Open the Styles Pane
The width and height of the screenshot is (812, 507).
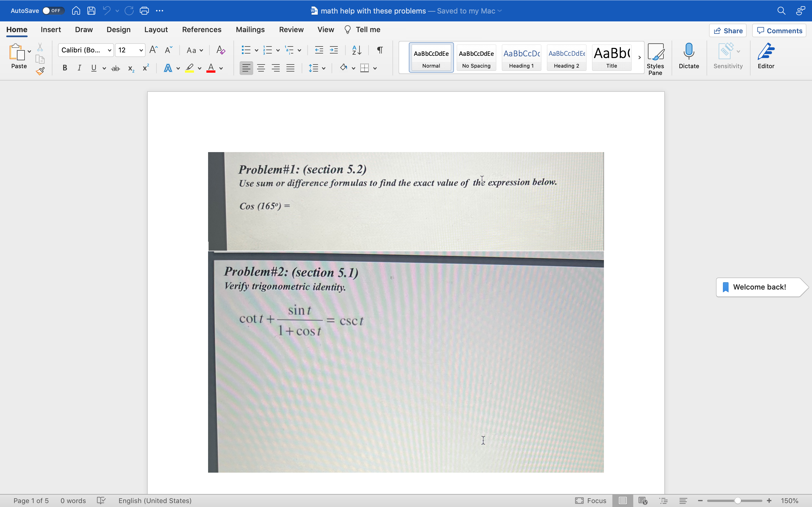[x=655, y=59]
